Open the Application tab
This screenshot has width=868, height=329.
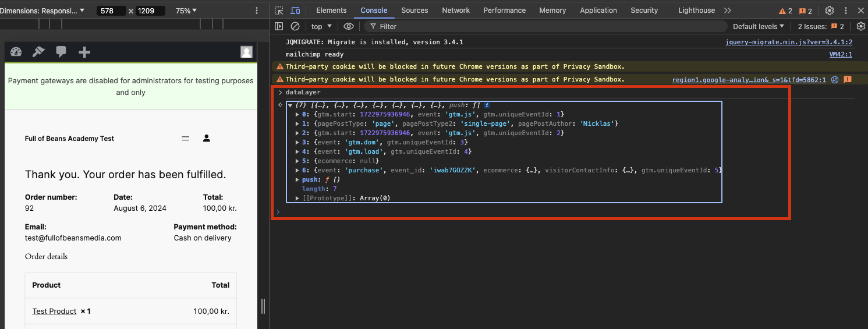coord(598,10)
